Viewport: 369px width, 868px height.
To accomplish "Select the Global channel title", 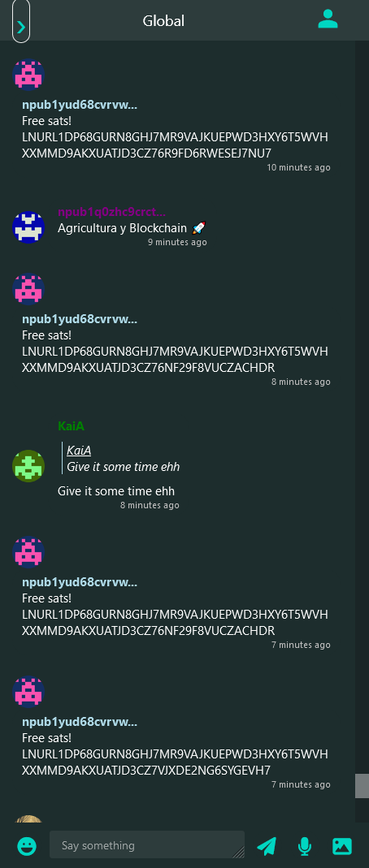I will click(x=163, y=21).
